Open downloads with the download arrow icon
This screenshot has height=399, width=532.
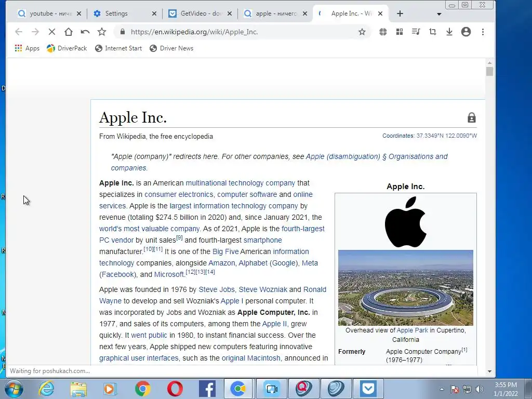point(449,32)
